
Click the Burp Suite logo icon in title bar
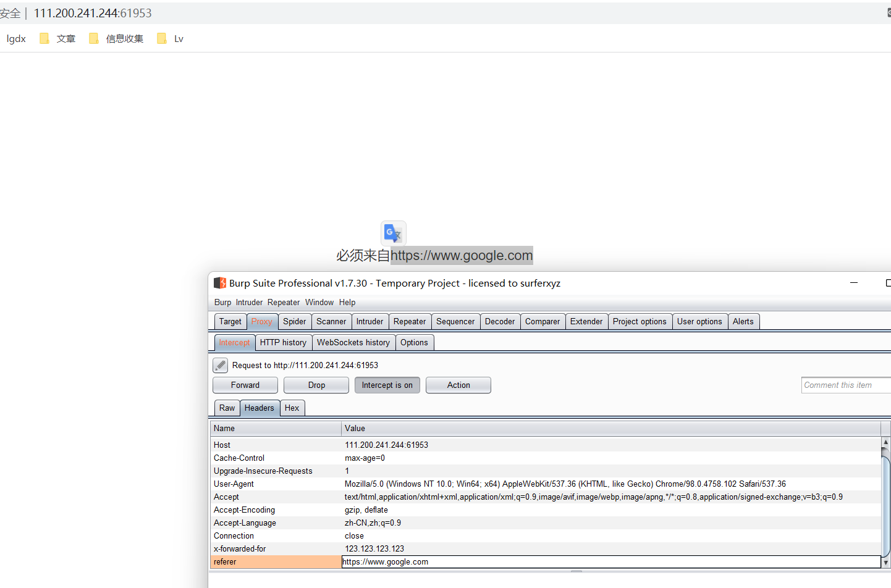220,283
